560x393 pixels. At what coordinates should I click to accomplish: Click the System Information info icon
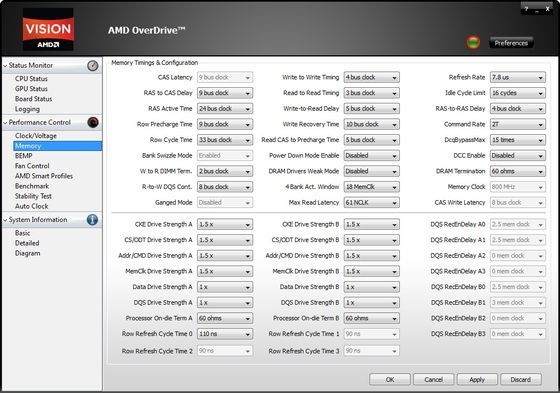coord(92,219)
